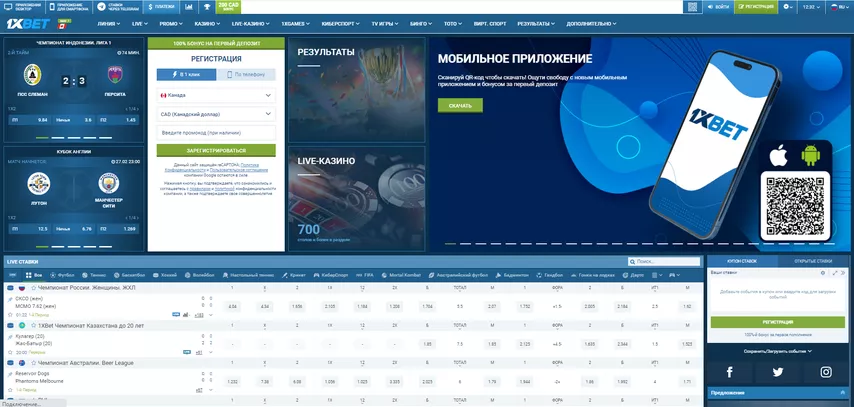Click the Зарегистрироваться button
This screenshot has width=854, height=407.
[x=216, y=150]
